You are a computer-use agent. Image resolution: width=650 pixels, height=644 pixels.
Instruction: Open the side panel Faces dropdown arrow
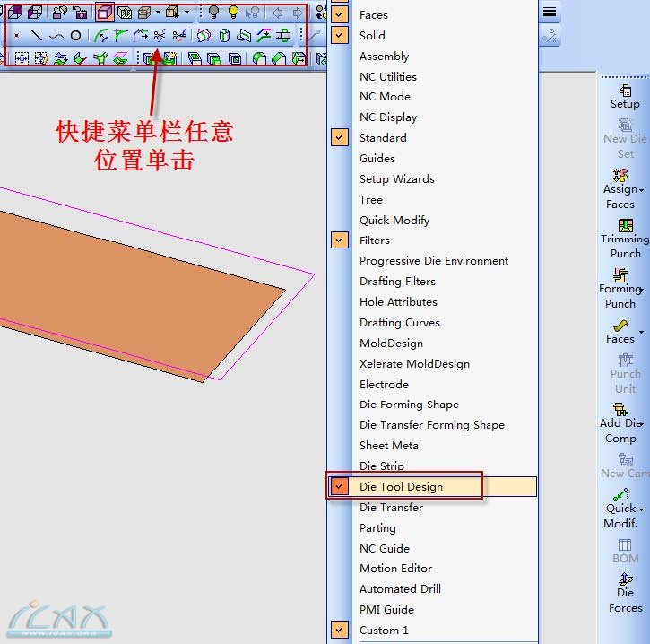pos(642,332)
